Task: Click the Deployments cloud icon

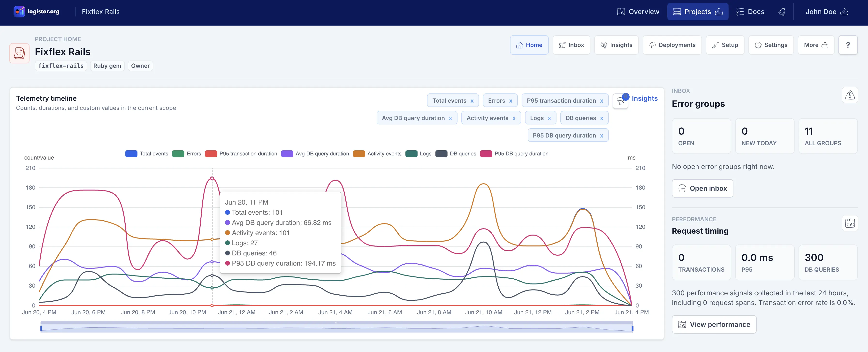Action: tap(652, 45)
